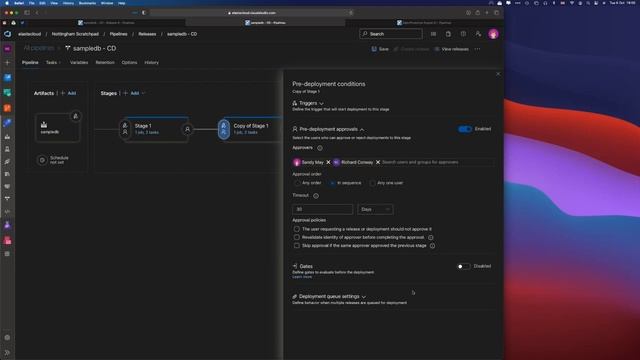
Task: Add a new stage
Action: (x=131, y=93)
